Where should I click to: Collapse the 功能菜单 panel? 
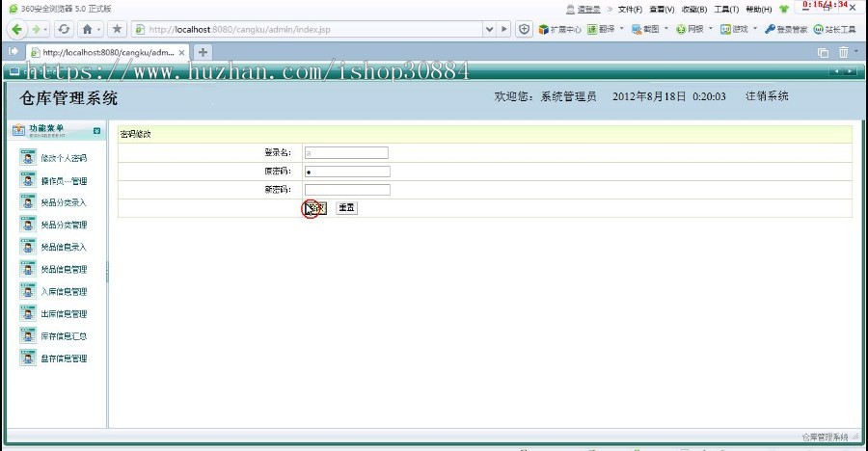coord(96,131)
